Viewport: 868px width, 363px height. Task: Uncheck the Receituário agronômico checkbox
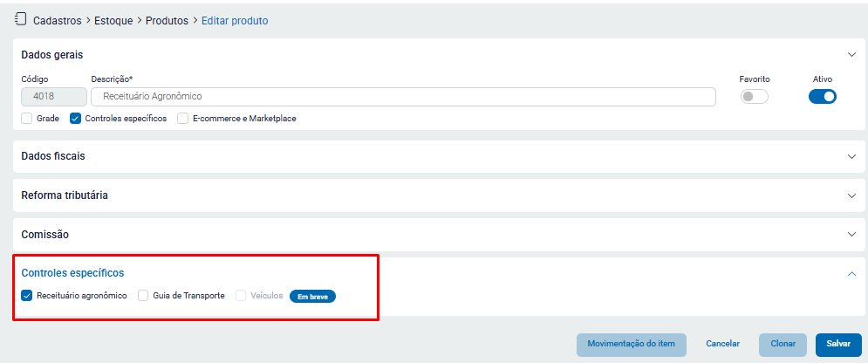pyautogui.click(x=27, y=296)
